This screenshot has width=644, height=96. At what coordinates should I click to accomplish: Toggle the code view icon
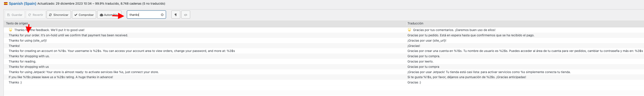click(x=186, y=15)
